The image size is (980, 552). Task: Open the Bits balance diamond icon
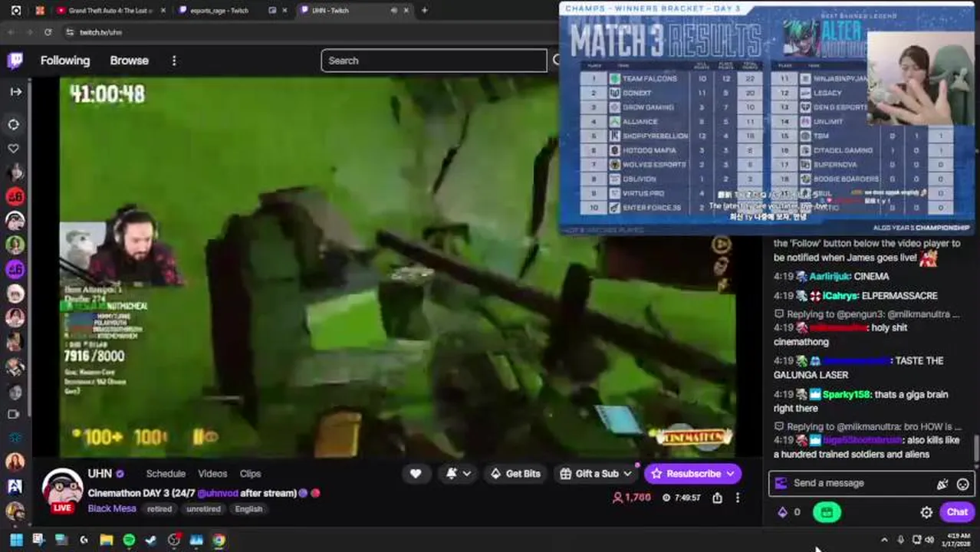pyautogui.click(x=782, y=512)
